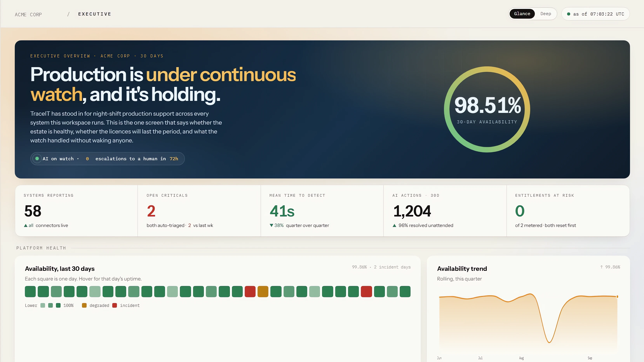Click the second red incident day square

(366, 292)
